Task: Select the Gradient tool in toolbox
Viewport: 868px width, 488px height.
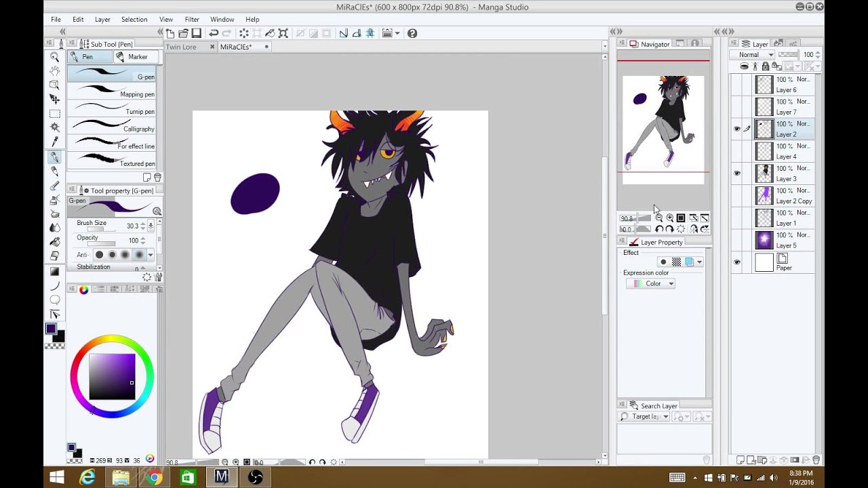Action: 54,271
